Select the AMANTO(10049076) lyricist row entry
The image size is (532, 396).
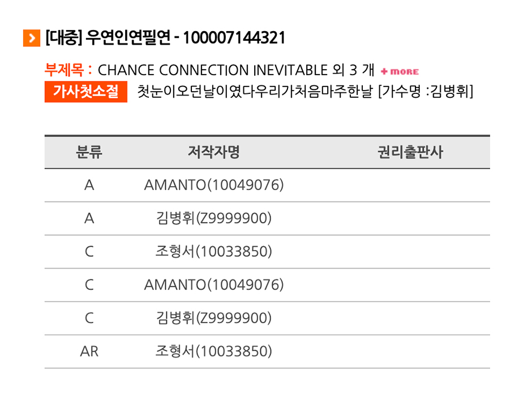click(214, 185)
